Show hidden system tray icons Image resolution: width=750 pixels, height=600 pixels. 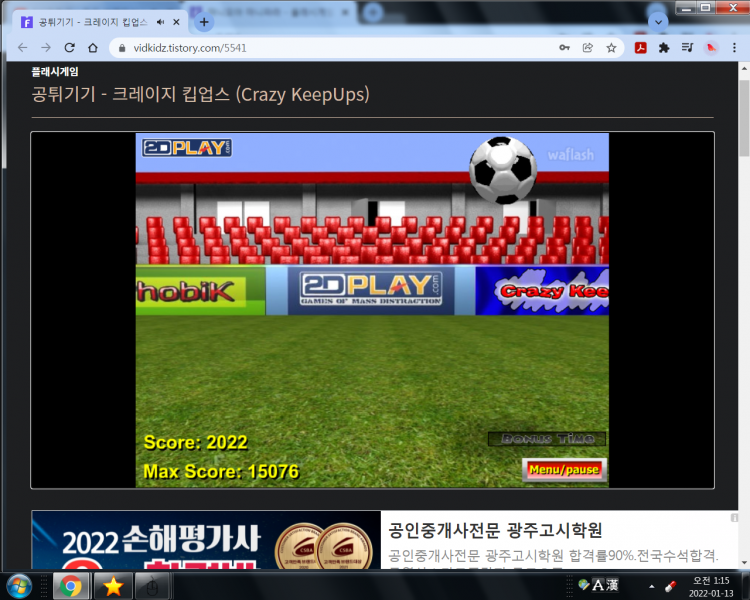point(651,586)
